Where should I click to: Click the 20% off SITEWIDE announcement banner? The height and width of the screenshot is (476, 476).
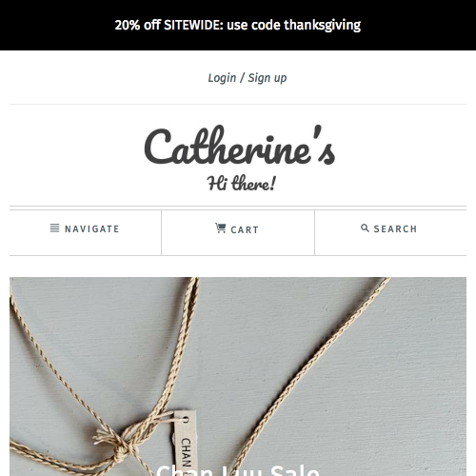pyautogui.click(x=238, y=25)
